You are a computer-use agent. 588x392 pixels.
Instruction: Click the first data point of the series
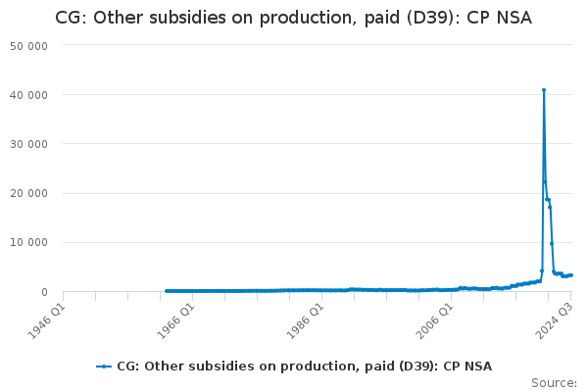(166, 291)
